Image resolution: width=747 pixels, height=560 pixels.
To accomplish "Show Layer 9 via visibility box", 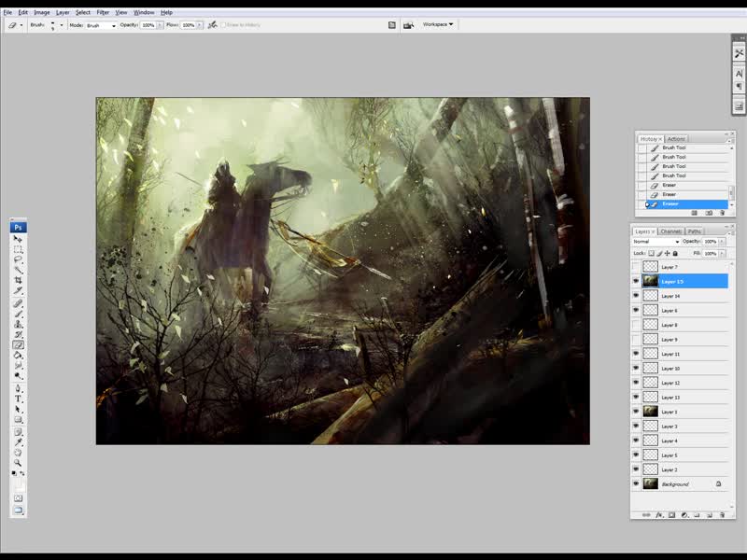I will [x=636, y=339].
